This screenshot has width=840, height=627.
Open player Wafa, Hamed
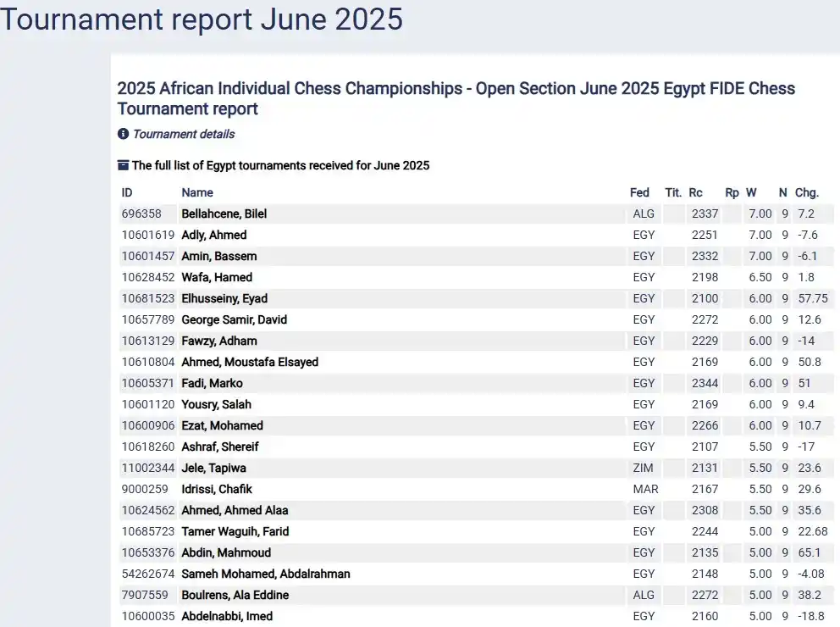point(217,278)
